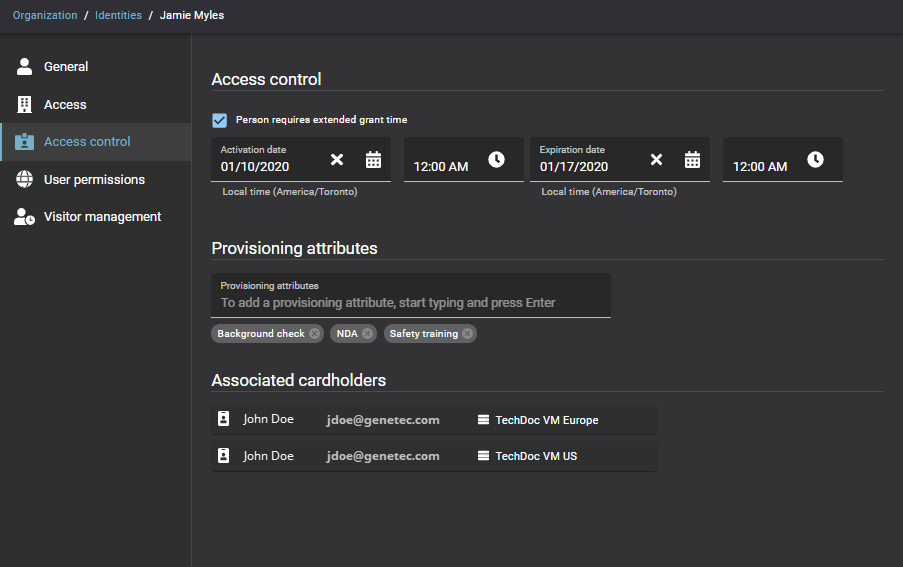This screenshot has width=903, height=567.
Task: Go to User permissions section
Action: (94, 180)
